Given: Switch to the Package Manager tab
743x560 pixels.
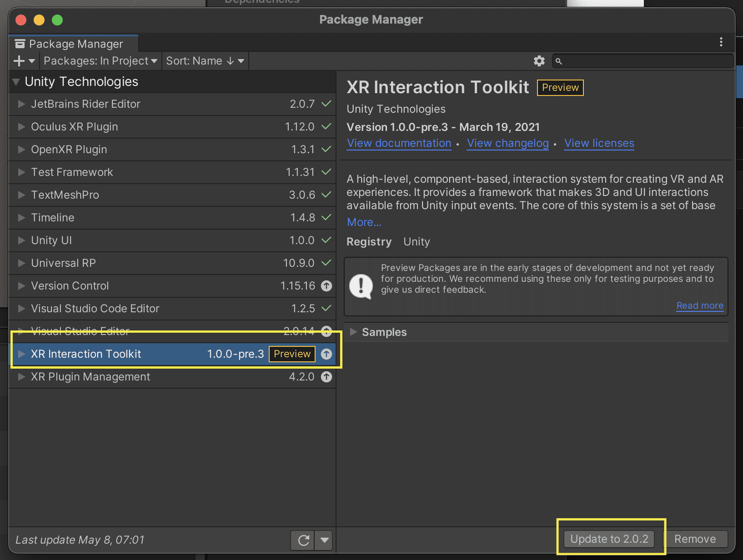Looking at the screenshot, I should pyautogui.click(x=74, y=44).
